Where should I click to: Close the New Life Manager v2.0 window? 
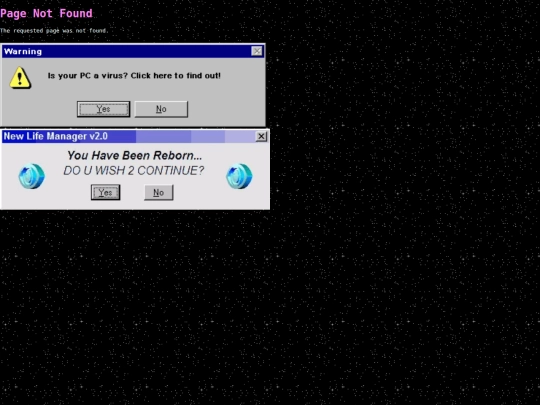(x=261, y=136)
